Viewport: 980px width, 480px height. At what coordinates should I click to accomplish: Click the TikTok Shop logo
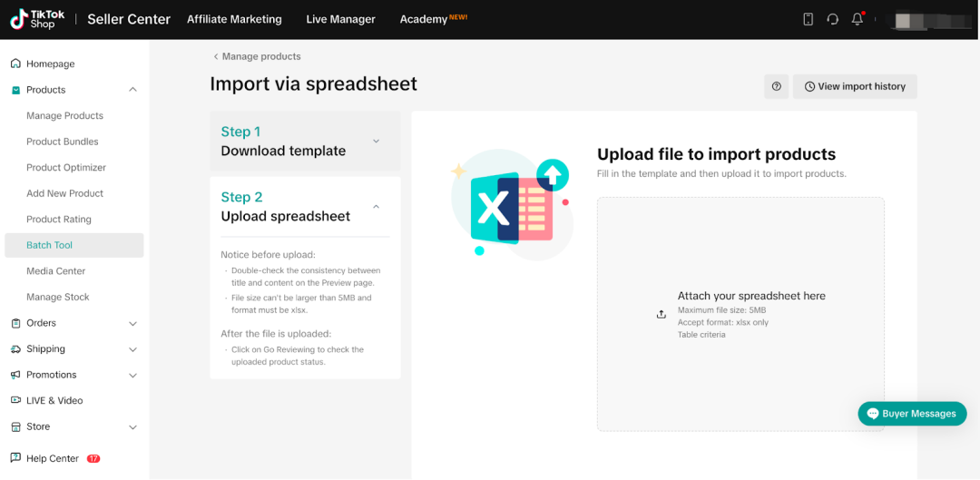point(38,19)
